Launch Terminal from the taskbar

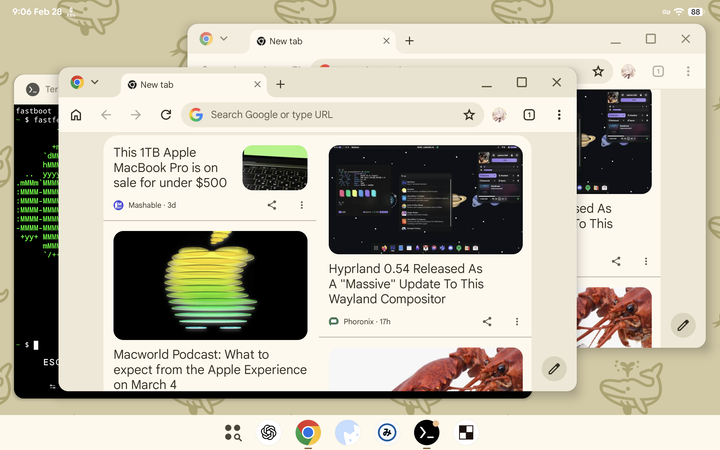point(426,432)
